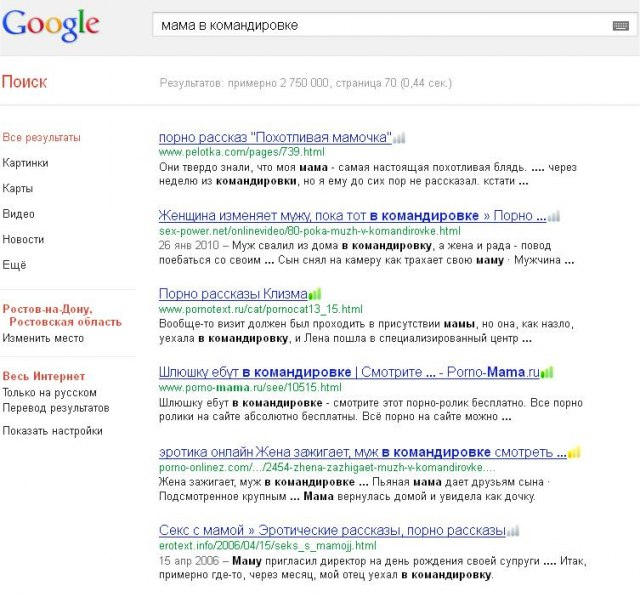
Task: Click URL 'erotext.info/2006/04/15/seks_s_mamojj.html'
Action: pos(268,546)
